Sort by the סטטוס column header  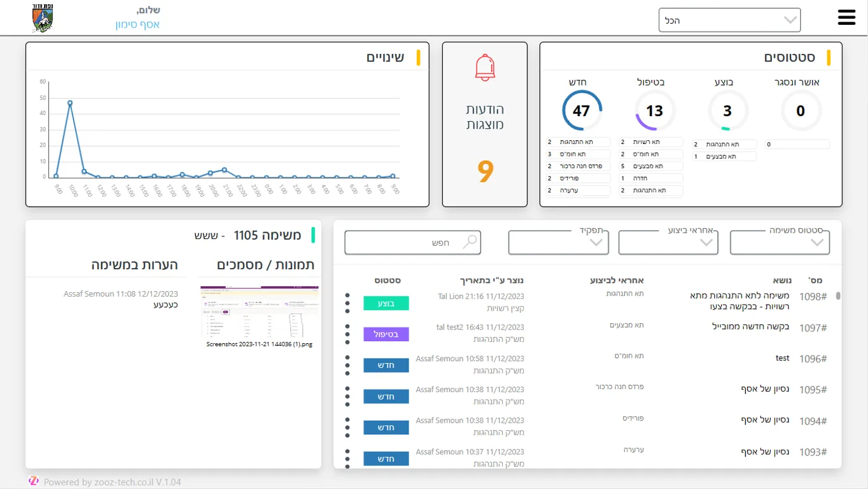pos(387,280)
